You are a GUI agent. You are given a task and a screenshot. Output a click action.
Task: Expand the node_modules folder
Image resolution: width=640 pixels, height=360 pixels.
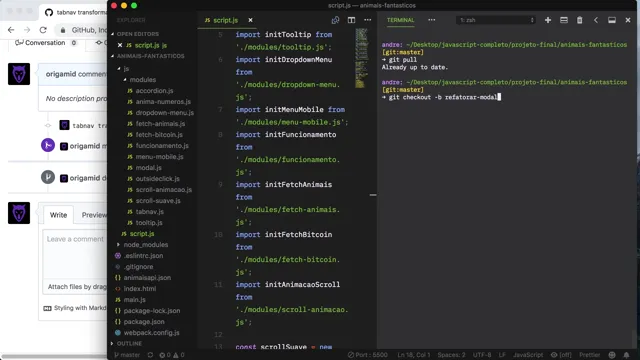pyautogui.click(x=145, y=244)
